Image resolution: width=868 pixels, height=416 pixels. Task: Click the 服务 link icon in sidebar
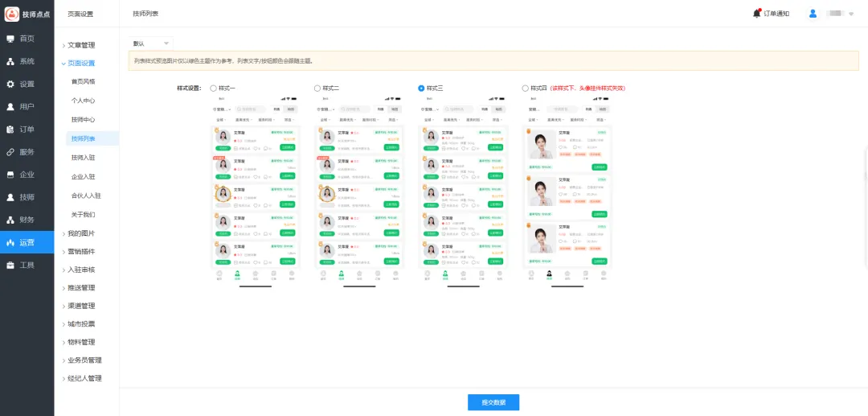tap(10, 151)
